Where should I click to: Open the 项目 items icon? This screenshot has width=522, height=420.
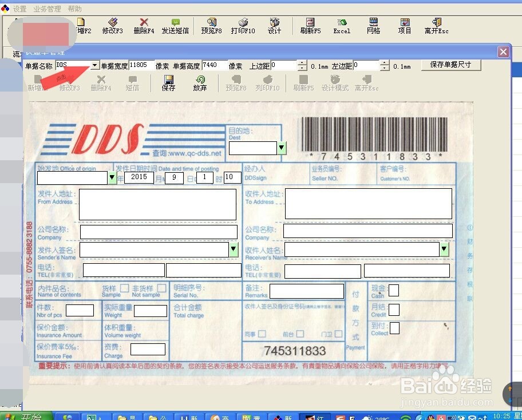coord(405,26)
